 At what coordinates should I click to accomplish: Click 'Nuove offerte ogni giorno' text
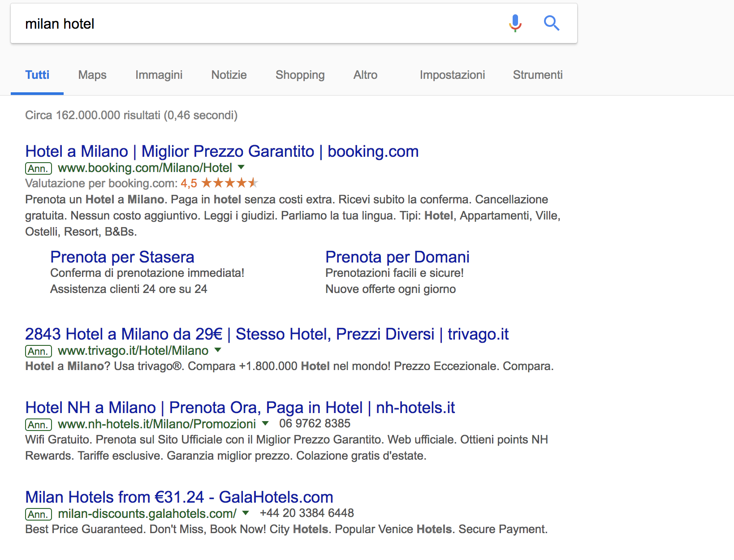391,289
